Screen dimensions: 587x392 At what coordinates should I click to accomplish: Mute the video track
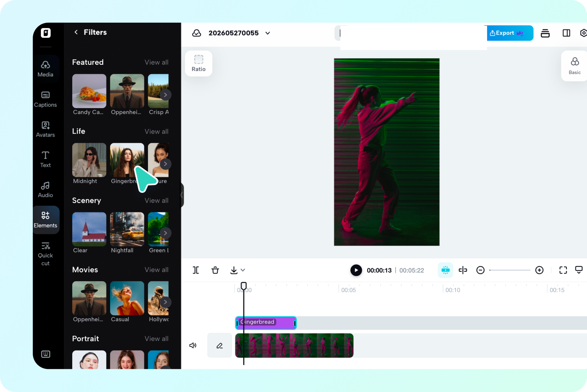193,346
